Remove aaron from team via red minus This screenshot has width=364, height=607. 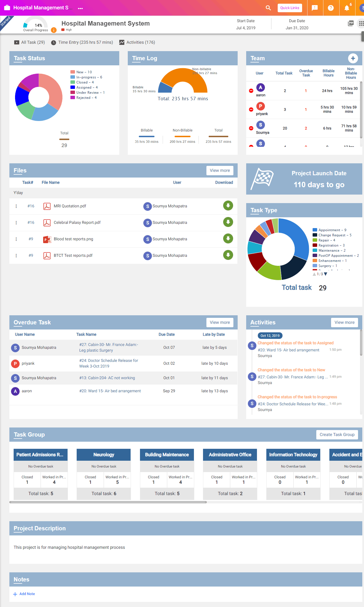[251, 91]
